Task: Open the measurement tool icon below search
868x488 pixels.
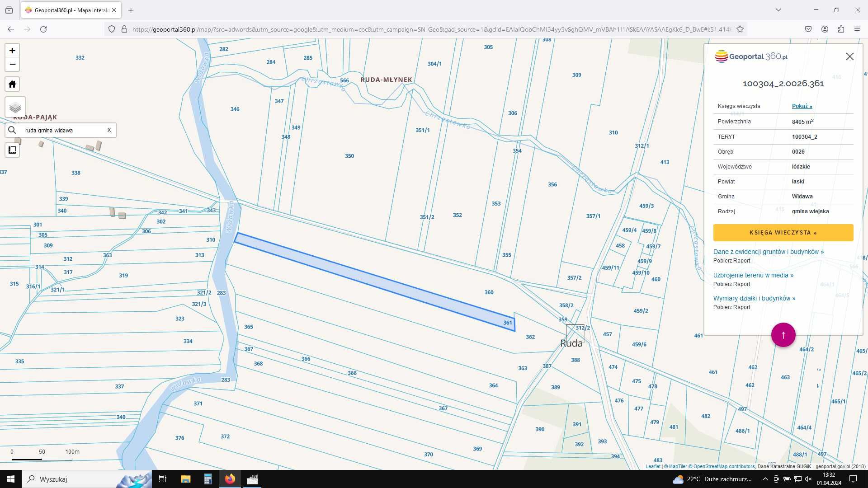Action: pos(12,150)
